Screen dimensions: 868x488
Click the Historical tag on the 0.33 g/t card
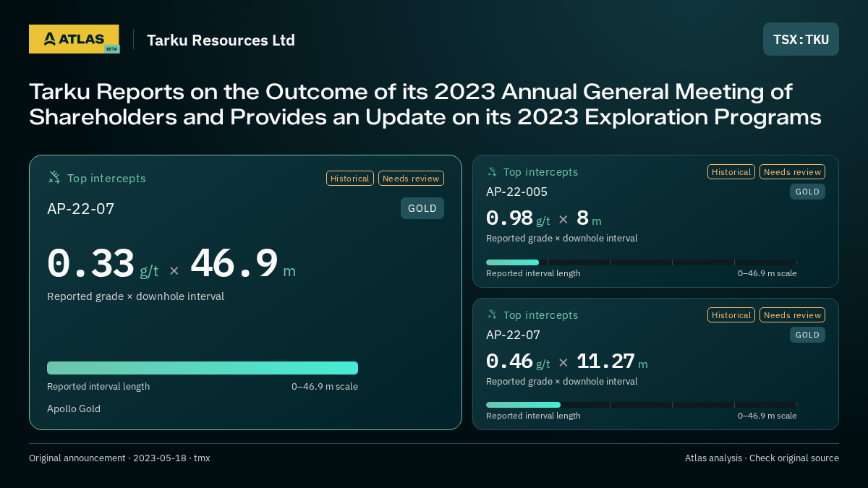point(350,178)
